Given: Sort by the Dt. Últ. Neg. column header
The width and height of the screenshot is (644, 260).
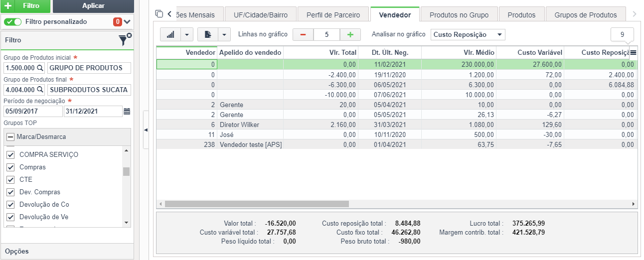Looking at the screenshot, I should pyautogui.click(x=390, y=53).
